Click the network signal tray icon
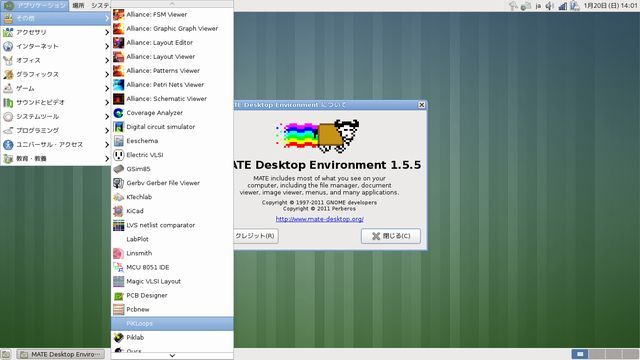The height and width of the screenshot is (360, 640). point(562,6)
